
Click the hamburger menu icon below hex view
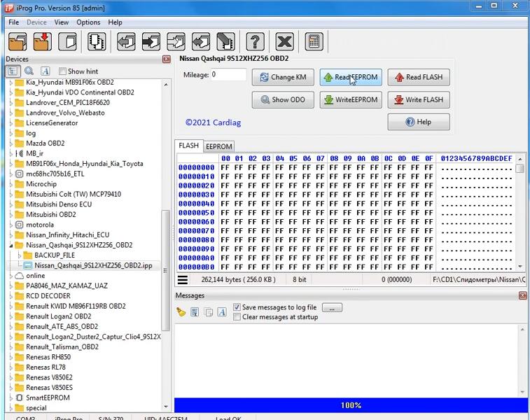(x=183, y=280)
